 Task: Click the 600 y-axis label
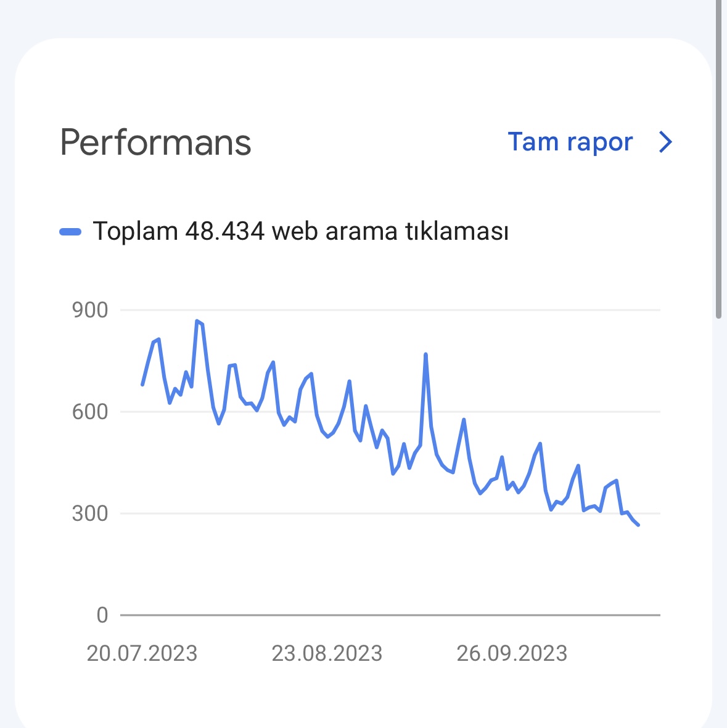click(x=90, y=412)
